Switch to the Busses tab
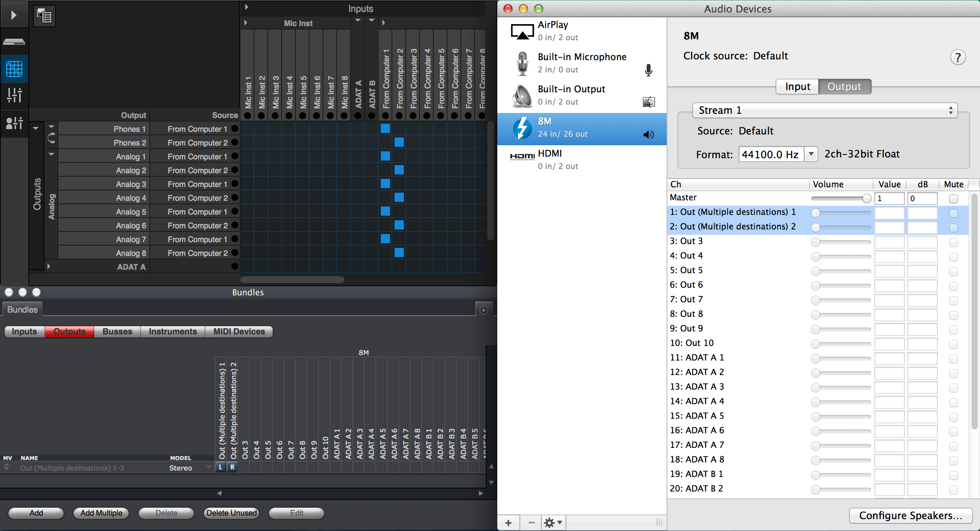This screenshot has height=531, width=980. pyautogui.click(x=117, y=331)
